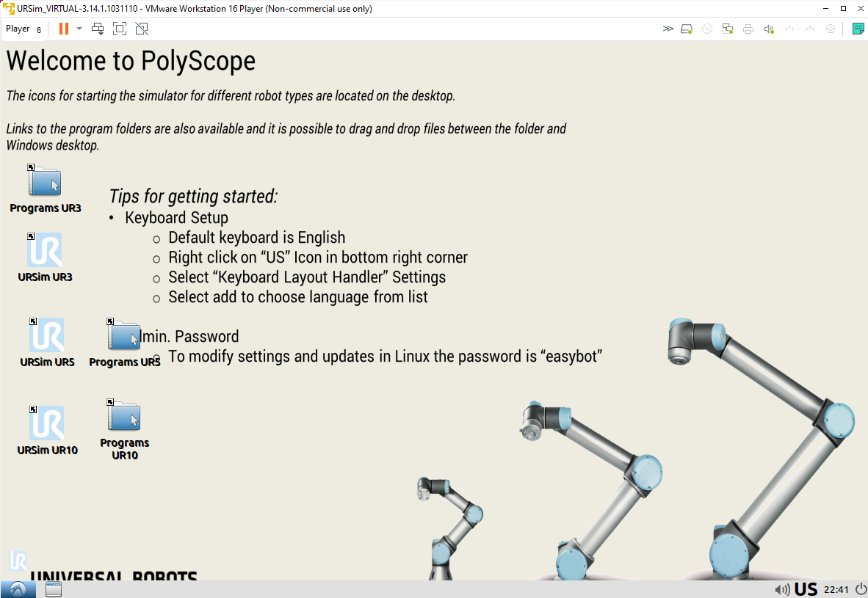This screenshot has height=598, width=868.
Task: Launch the URSim UR10 simulator
Action: [47, 431]
